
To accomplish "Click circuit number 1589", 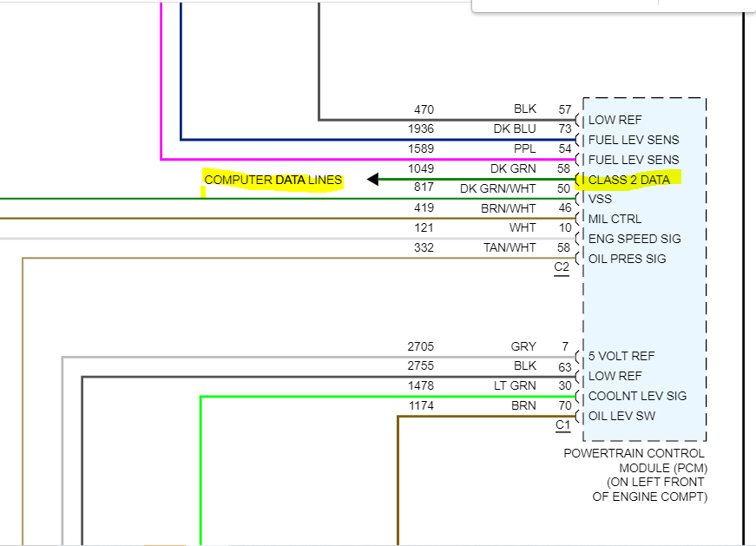I will coord(420,148).
